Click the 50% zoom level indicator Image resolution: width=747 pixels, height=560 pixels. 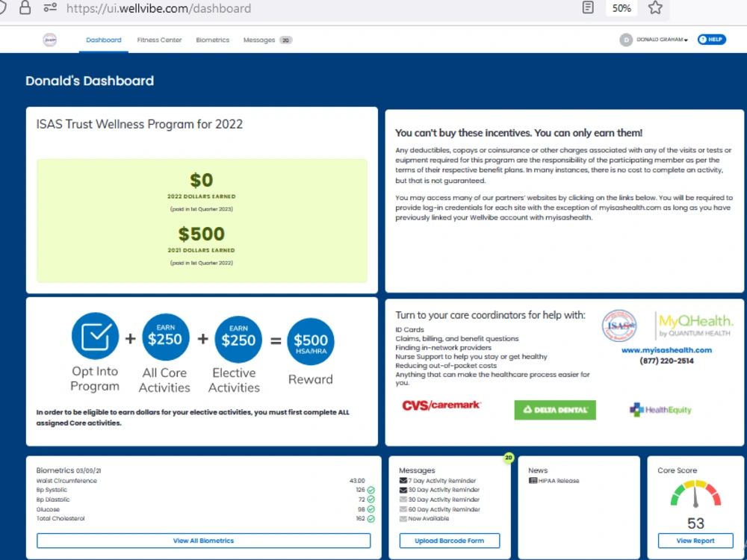click(x=622, y=8)
